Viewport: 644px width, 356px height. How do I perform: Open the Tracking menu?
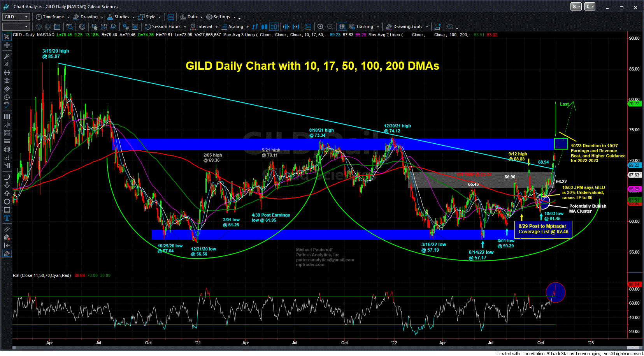click(364, 26)
